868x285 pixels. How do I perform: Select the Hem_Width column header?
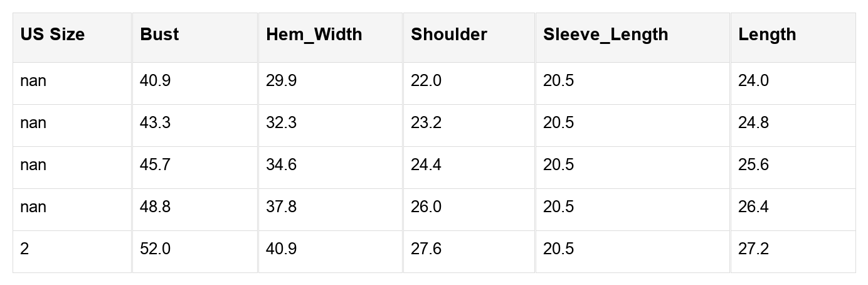(x=314, y=35)
